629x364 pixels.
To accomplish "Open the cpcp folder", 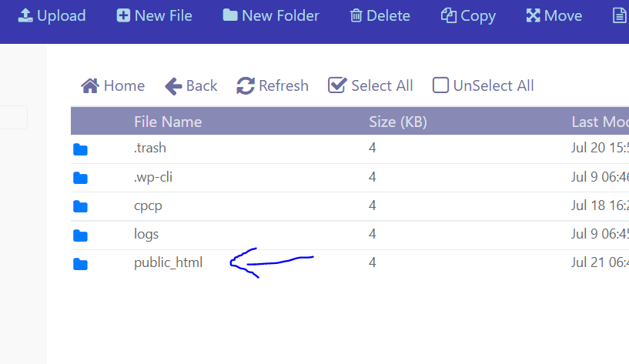I will click(x=148, y=205).
